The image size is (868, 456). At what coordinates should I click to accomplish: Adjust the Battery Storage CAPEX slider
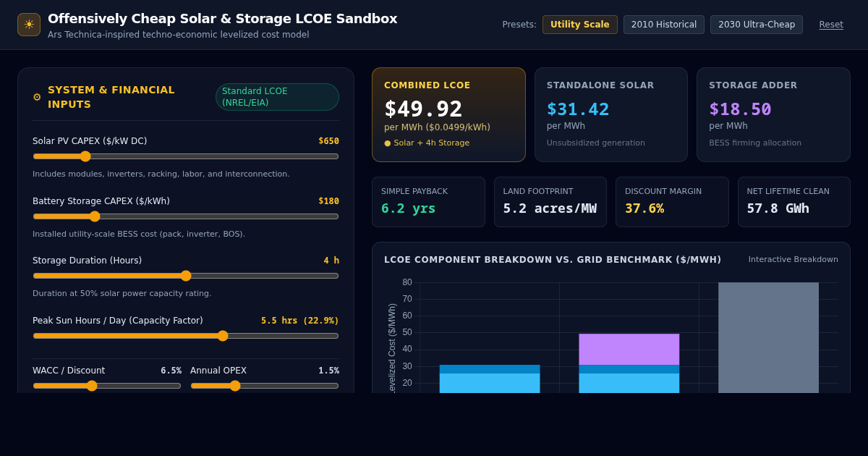186,216
